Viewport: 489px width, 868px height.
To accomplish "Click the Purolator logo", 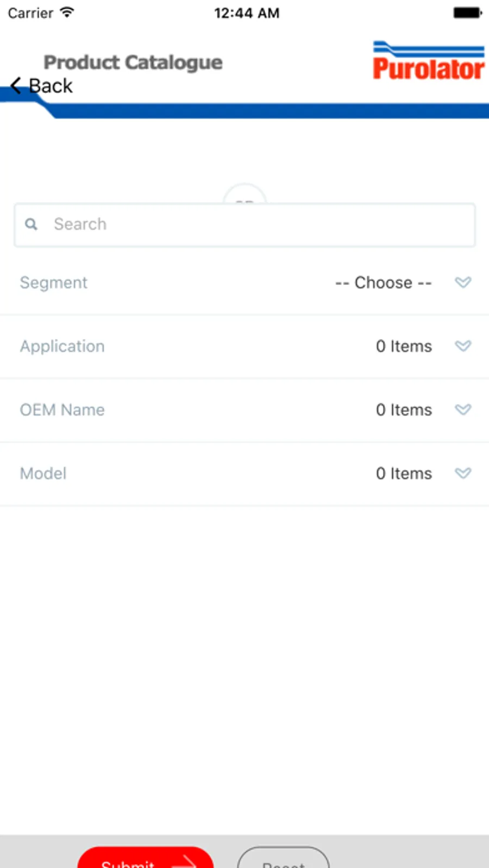I will click(428, 61).
